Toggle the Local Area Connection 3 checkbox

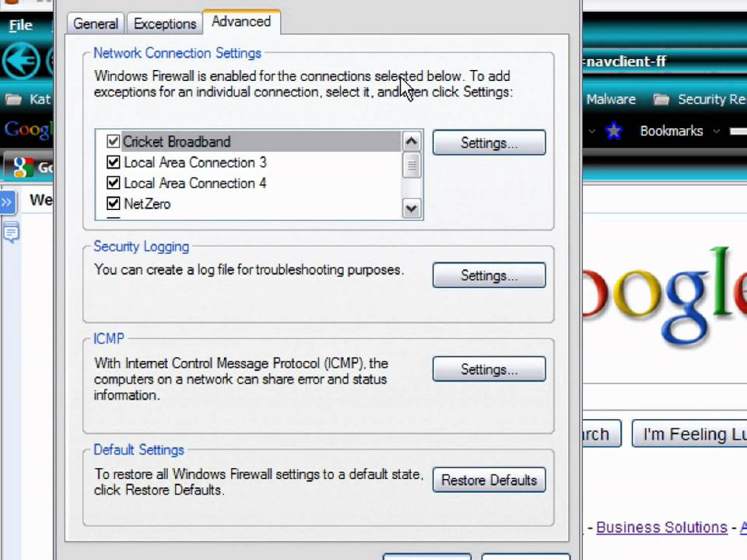pyautogui.click(x=114, y=163)
